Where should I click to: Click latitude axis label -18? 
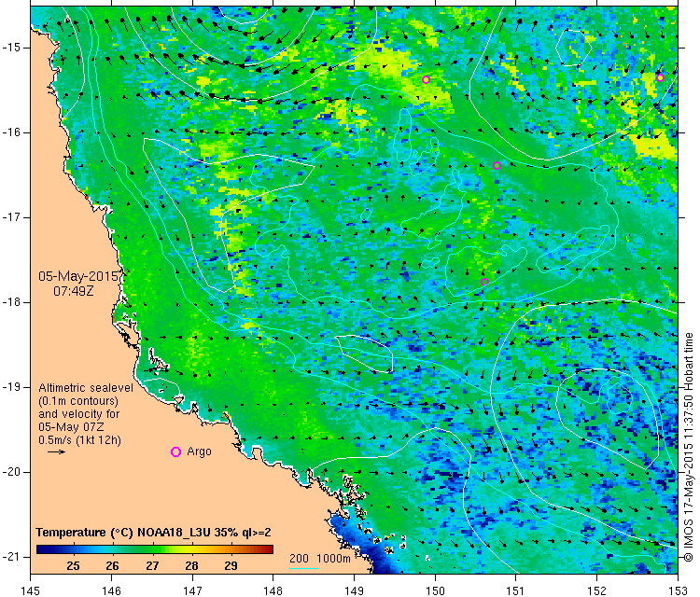click(10, 302)
